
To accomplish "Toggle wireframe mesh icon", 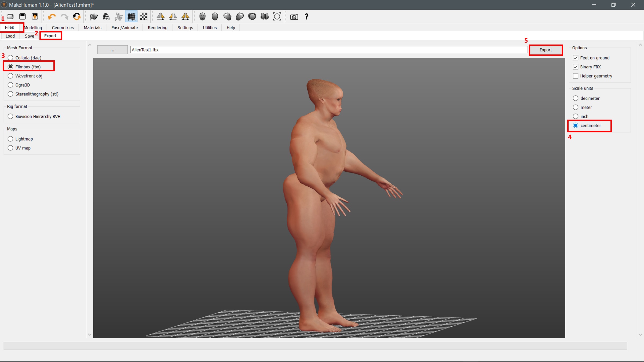I will 106,17.
